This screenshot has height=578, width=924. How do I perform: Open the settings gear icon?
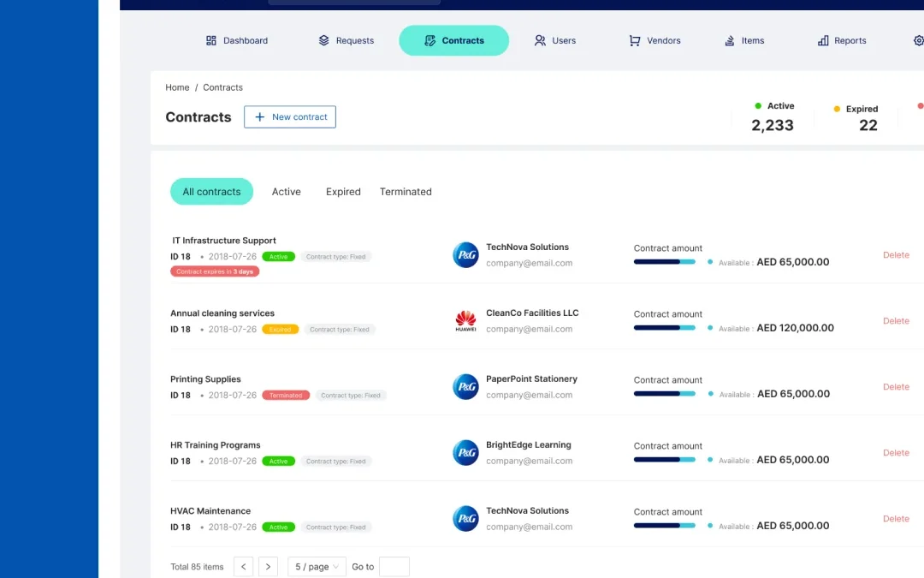[919, 41]
